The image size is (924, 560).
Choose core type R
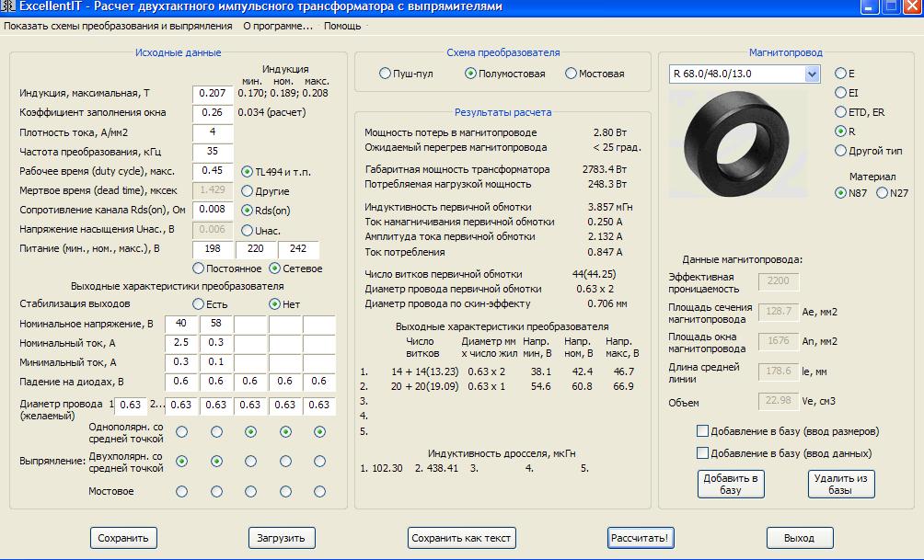[x=840, y=131]
